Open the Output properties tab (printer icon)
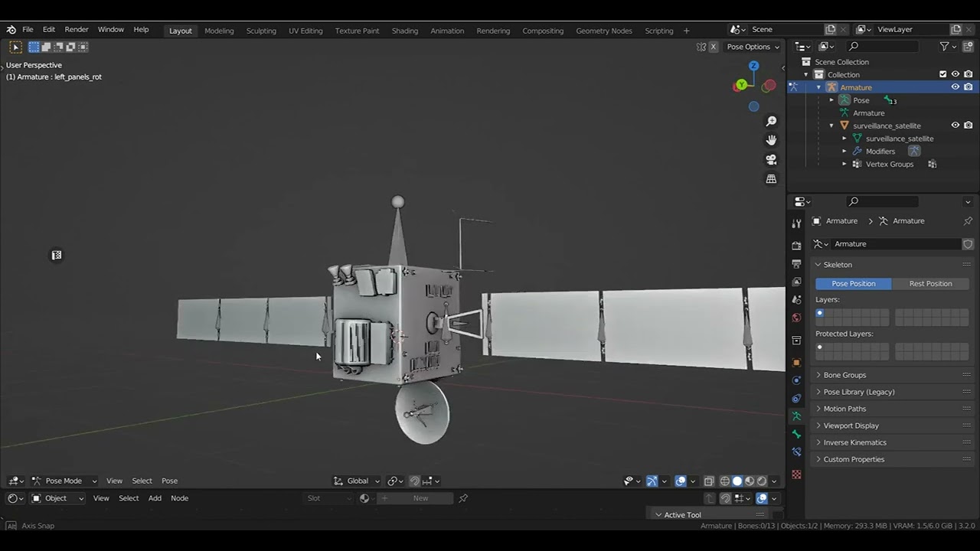This screenshot has width=980, height=551. (796, 264)
